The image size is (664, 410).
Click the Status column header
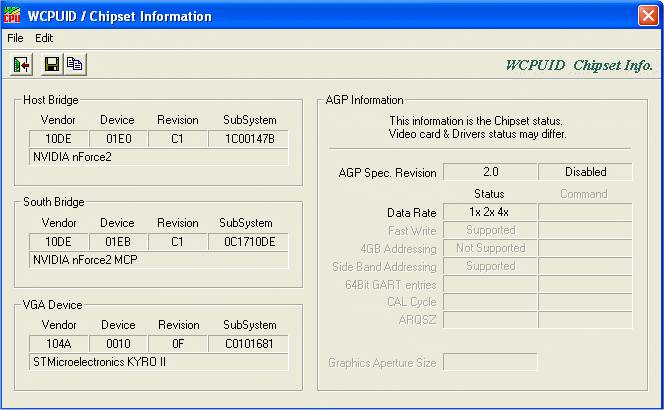coord(489,194)
